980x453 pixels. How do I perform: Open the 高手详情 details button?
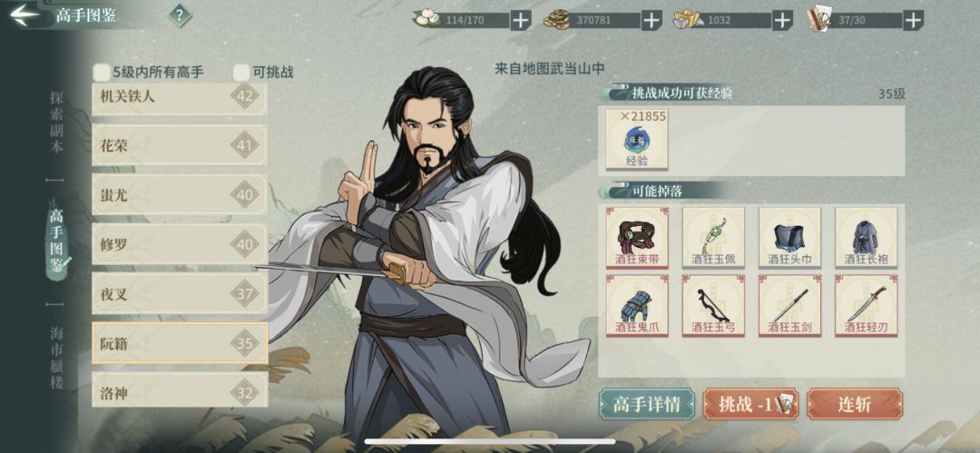tap(647, 404)
